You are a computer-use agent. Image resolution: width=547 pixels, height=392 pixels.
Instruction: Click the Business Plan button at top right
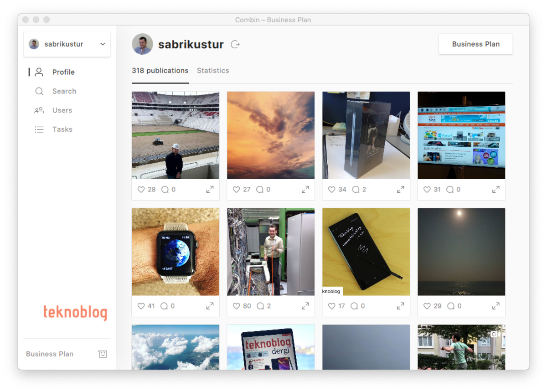tap(476, 44)
